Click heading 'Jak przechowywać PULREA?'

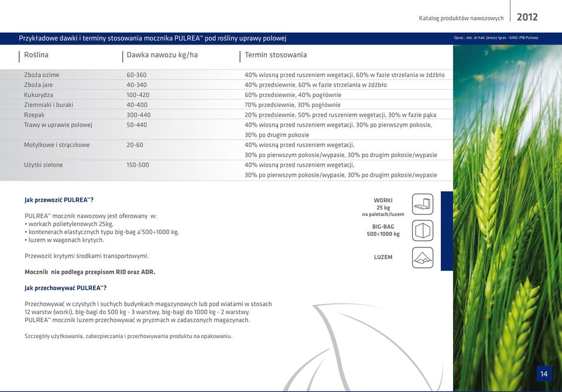coord(66,288)
